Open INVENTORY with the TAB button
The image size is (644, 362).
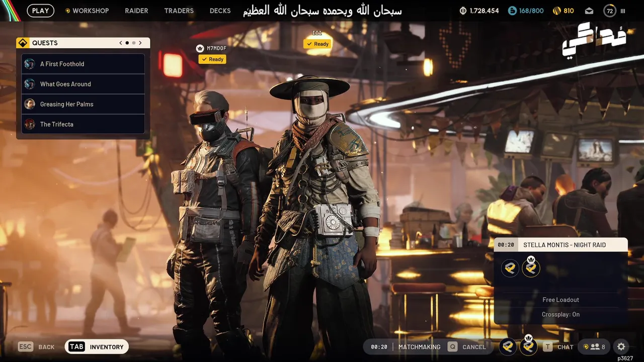[97, 346]
